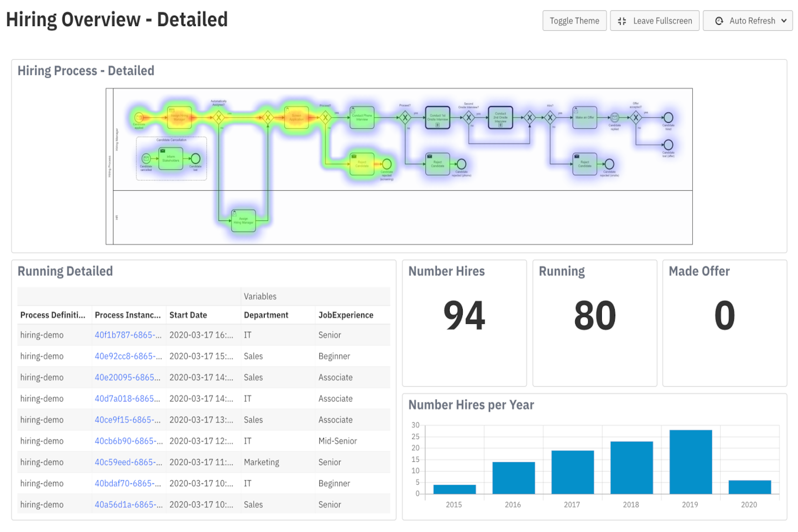This screenshot has width=798, height=532.
Task: Click the Candidate hired end event circle
Action: click(x=668, y=116)
